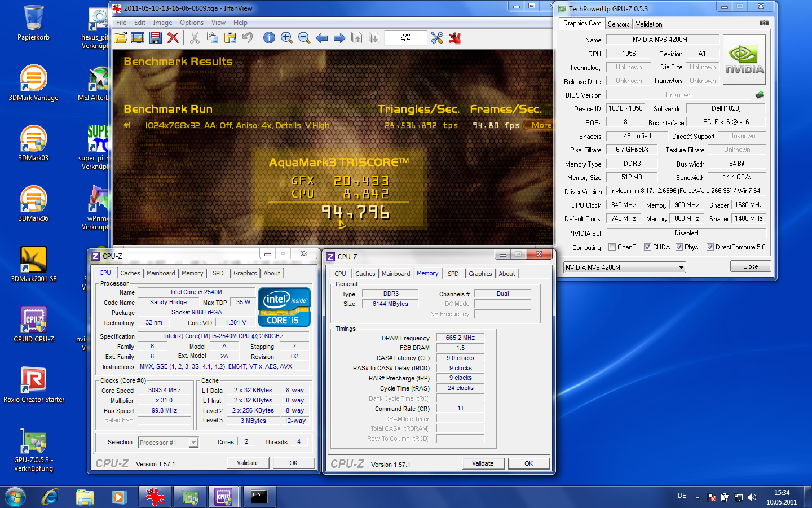812x508 pixels.
Task: Previous page icon in IrfanView toolbar
Action: (x=357, y=38)
